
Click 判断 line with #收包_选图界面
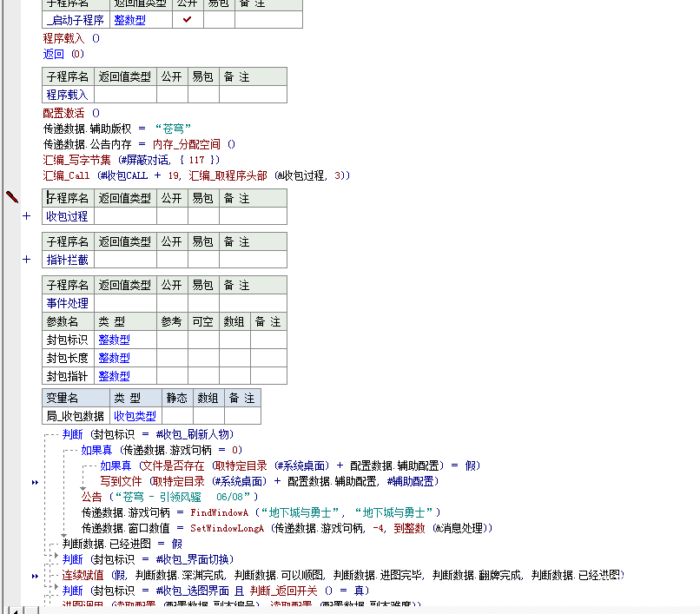pyautogui.click(x=216, y=591)
